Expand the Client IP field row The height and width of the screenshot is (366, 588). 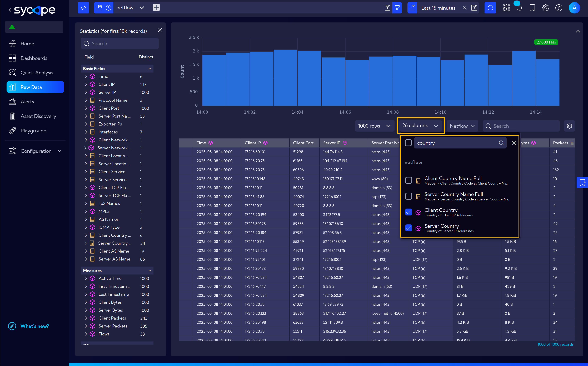click(86, 84)
